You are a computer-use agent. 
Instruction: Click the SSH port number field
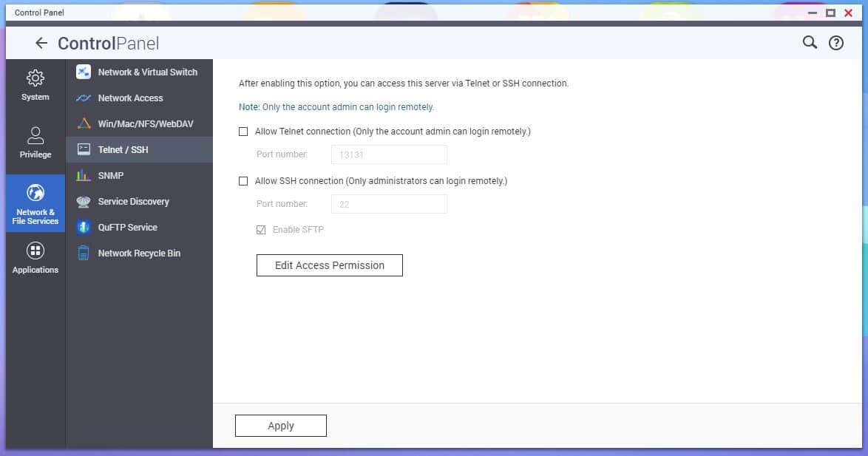(x=389, y=204)
